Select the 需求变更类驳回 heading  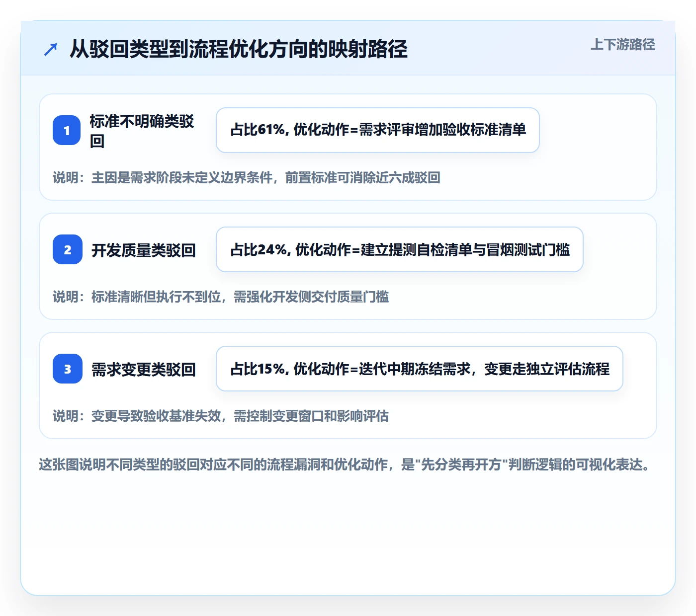[143, 369]
